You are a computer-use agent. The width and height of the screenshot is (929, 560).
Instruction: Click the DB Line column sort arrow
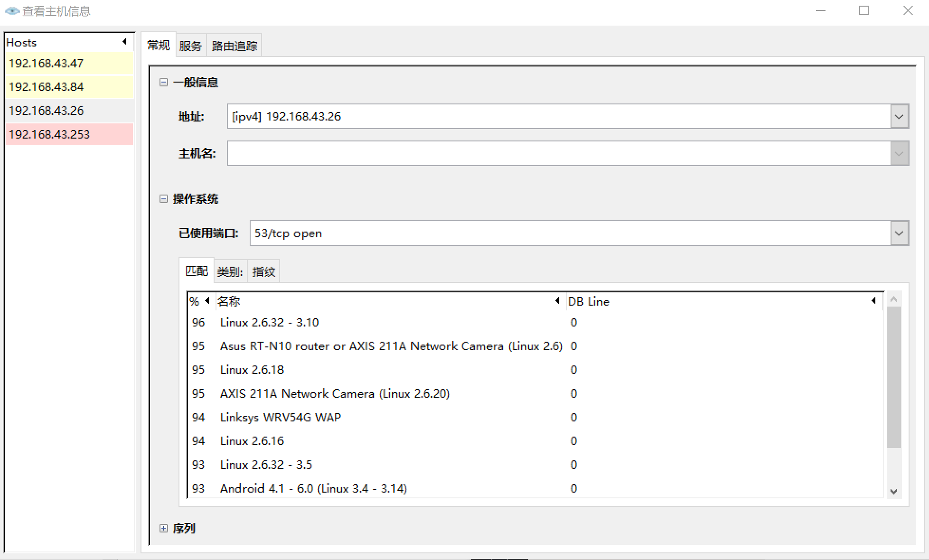[873, 301]
